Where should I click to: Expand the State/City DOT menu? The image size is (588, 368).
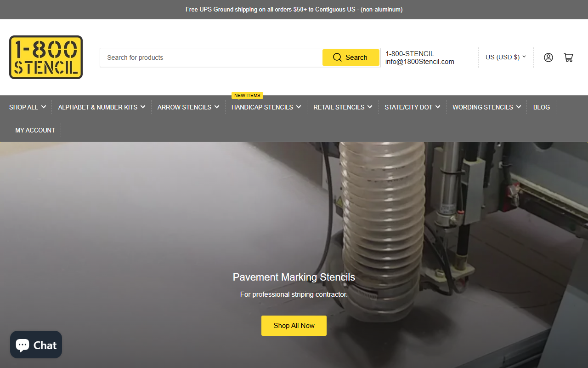(x=413, y=107)
